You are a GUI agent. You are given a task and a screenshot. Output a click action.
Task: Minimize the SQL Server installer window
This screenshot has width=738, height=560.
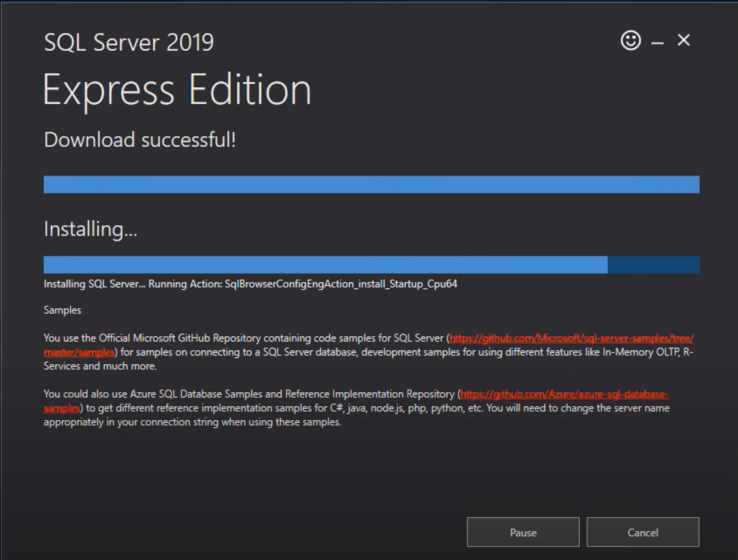click(x=657, y=40)
